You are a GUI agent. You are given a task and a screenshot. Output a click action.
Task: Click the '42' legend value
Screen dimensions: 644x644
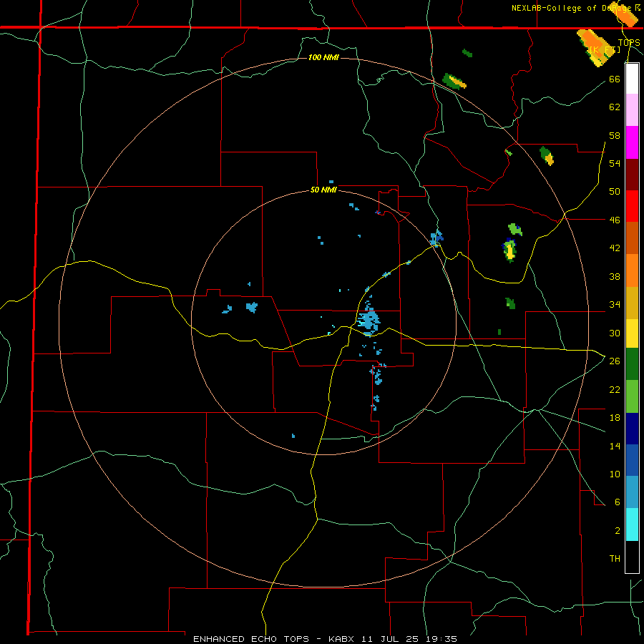615,248
